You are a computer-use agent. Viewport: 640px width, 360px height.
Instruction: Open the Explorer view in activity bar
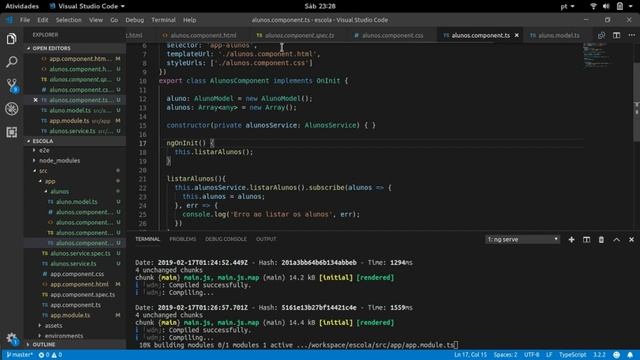pos(11,39)
